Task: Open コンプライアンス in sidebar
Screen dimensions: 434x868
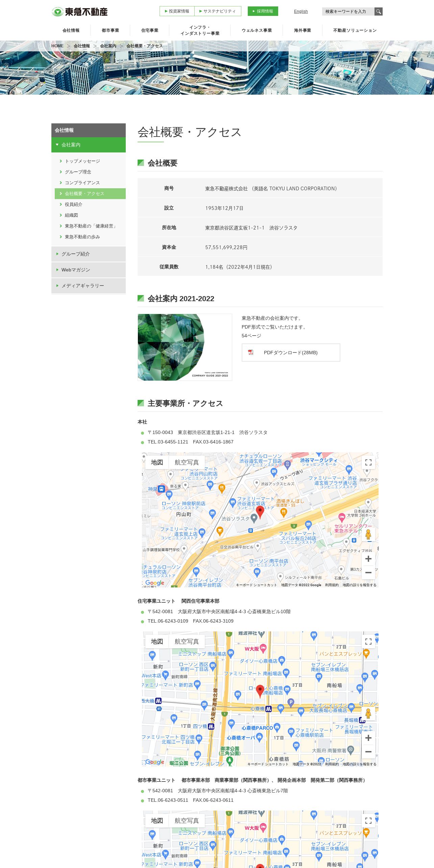Action: [82, 183]
